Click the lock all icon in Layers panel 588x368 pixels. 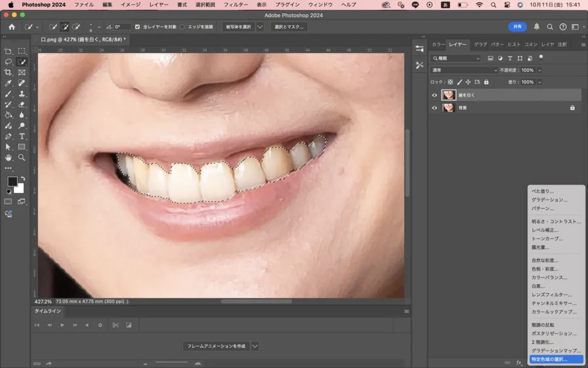tap(486, 82)
